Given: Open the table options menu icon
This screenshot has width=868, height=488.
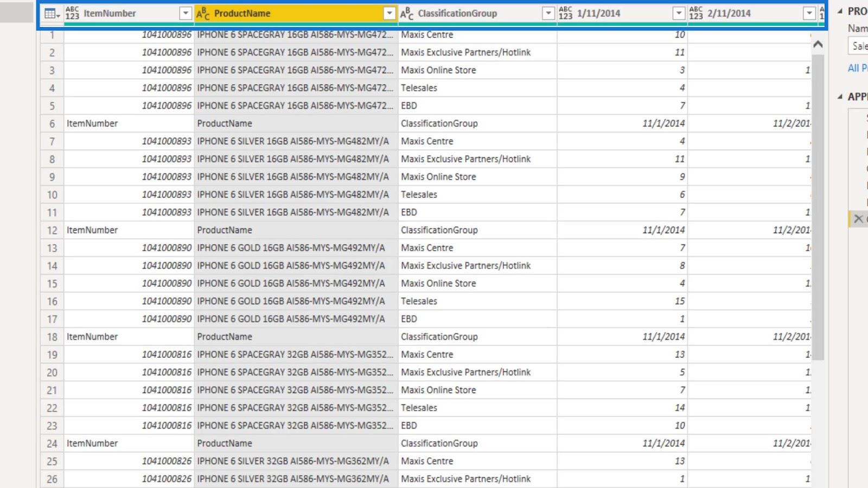Looking at the screenshot, I should pos(52,14).
